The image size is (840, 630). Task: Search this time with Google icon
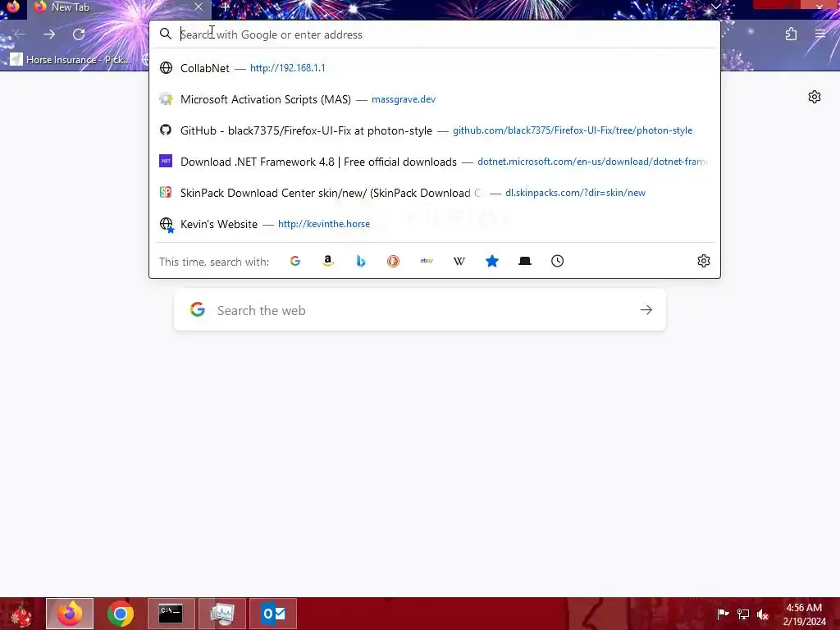pyautogui.click(x=295, y=261)
